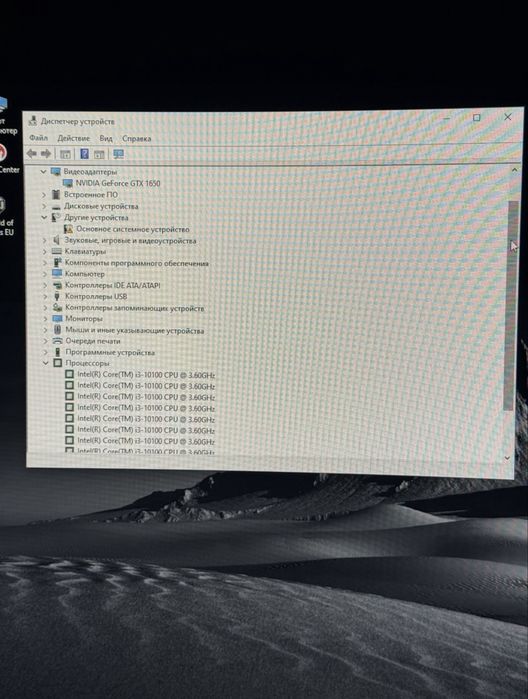Viewport: 528px width, 699px height.
Task: Select the Контроллеры IDE ATA/ATAPI icon
Action: (x=57, y=285)
